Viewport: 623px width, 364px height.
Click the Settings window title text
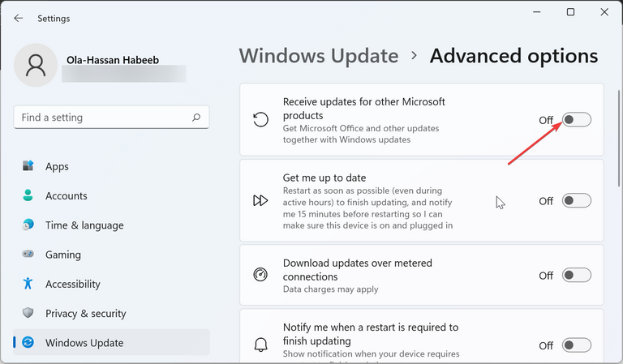pyautogui.click(x=54, y=19)
